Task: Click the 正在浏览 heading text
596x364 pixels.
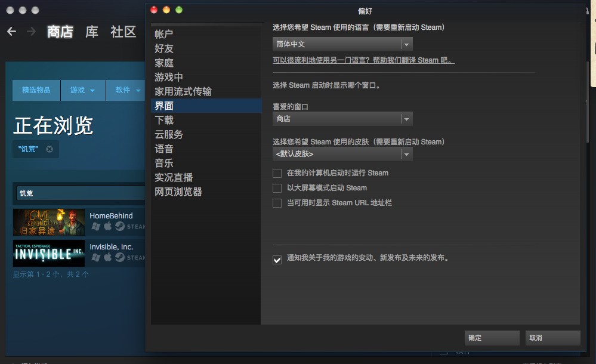Action: point(53,125)
